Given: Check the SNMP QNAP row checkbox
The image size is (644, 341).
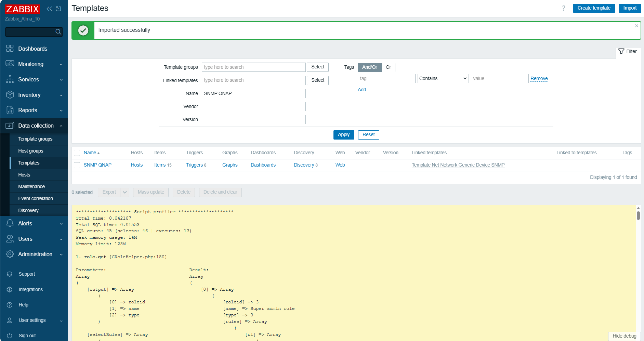Looking at the screenshot, I should (x=77, y=165).
